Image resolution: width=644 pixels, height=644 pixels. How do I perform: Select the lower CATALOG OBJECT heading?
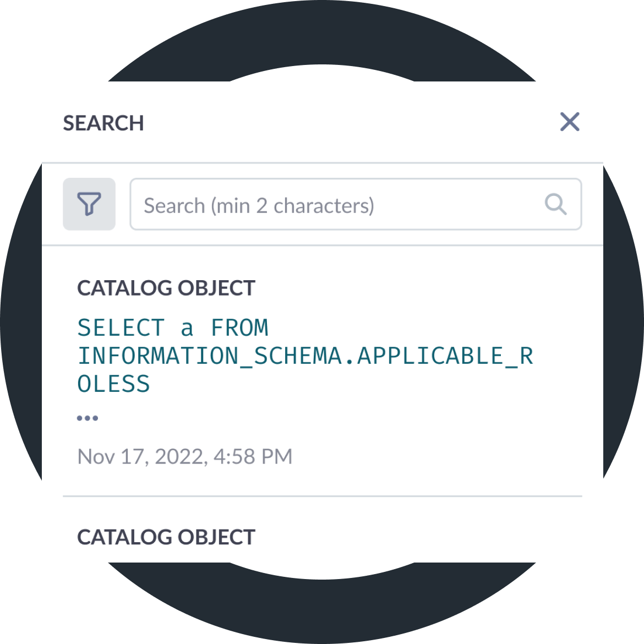[166, 537]
